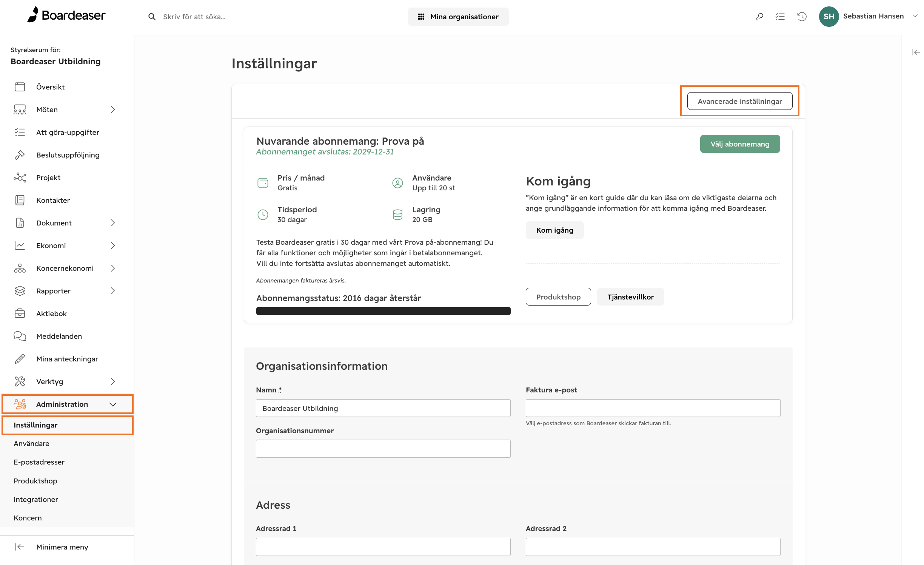
Task: Open the to-do checklist icon in top bar
Action: 780,17
